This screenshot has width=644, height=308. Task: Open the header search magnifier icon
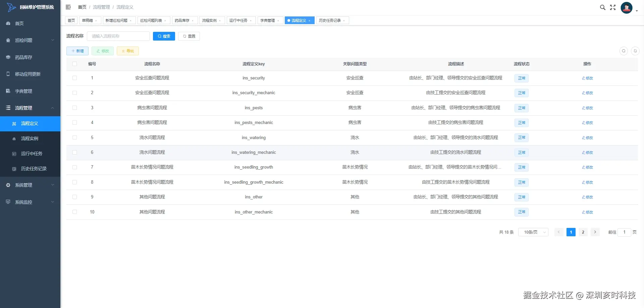click(x=602, y=7)
